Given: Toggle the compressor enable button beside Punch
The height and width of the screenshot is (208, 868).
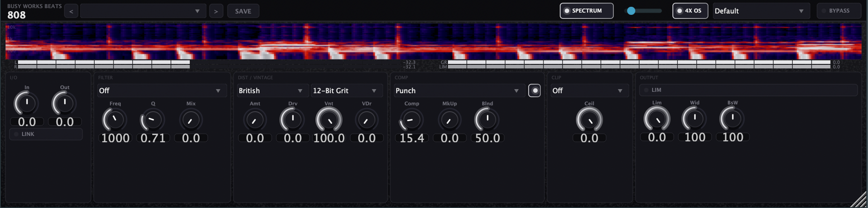Looking at the screenshot, I should tap(535, 90).
